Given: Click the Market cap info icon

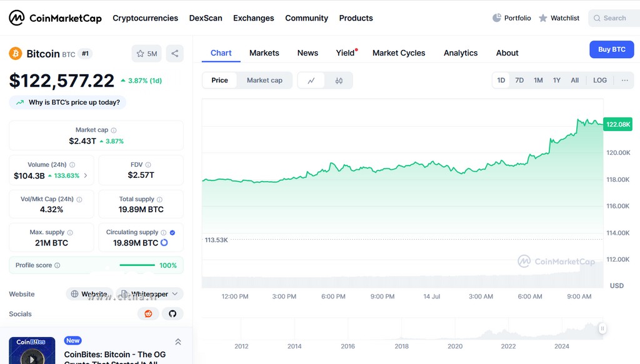Looking at the screenshot, I should [x=113, y=130].
